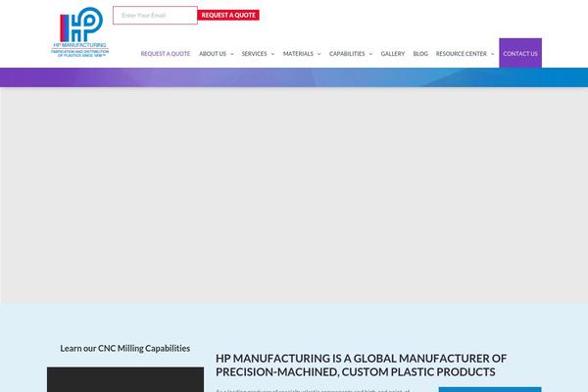
Task: Click the HP Manufacturing logo
Action: point(80,32)
